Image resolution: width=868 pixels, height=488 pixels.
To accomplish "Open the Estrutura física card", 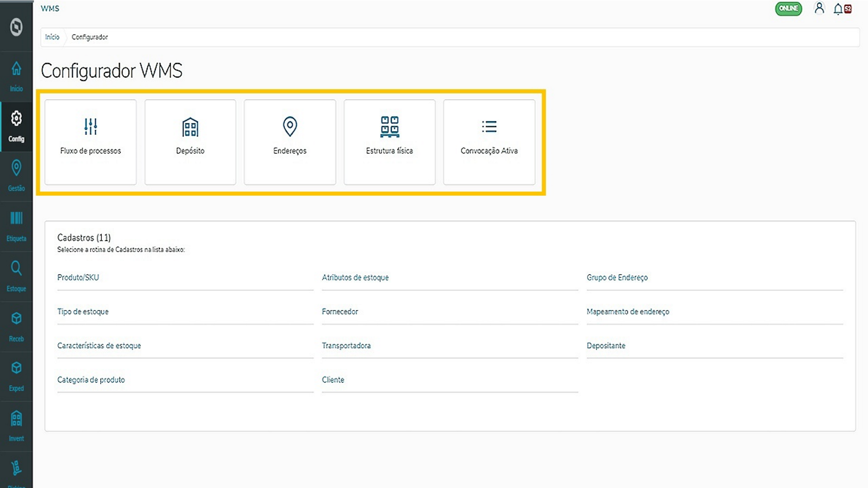I will (389, 142).
